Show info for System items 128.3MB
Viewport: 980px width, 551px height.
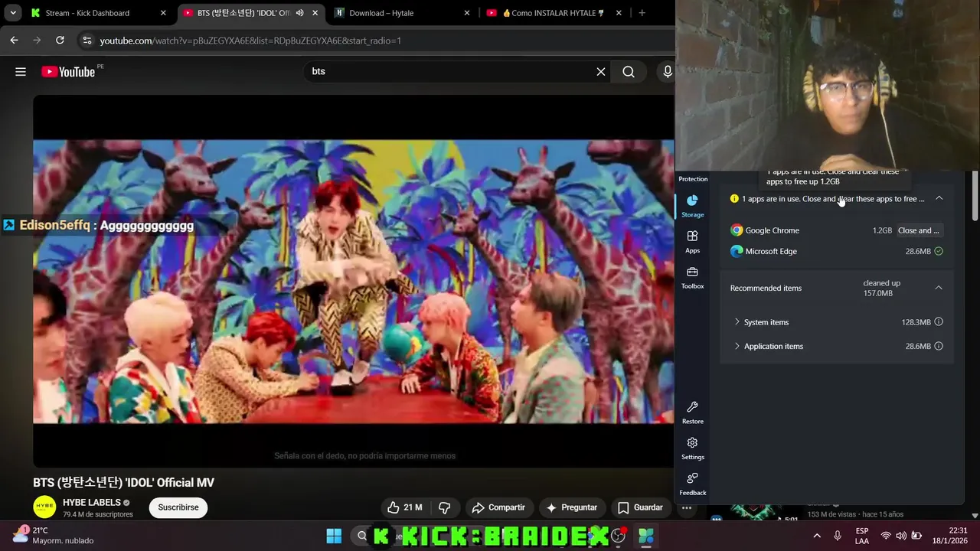(939, 322)
